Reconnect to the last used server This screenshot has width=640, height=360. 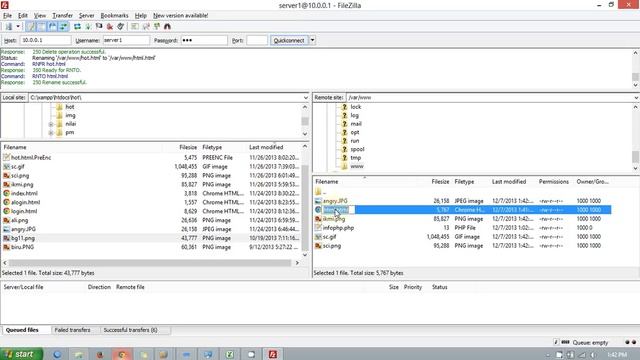(120, 27)
